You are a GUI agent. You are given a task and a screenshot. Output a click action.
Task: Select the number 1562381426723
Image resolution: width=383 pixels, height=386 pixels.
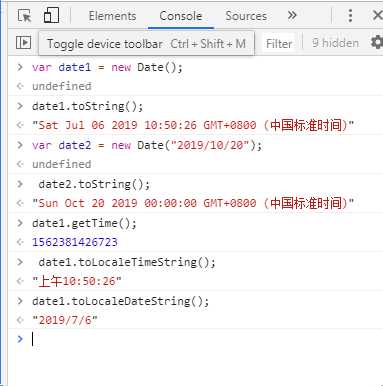point(75,242)
